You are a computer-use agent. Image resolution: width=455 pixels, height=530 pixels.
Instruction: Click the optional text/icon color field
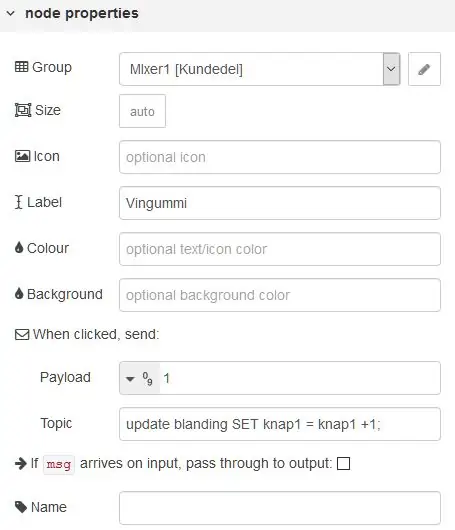coord(280,249)
